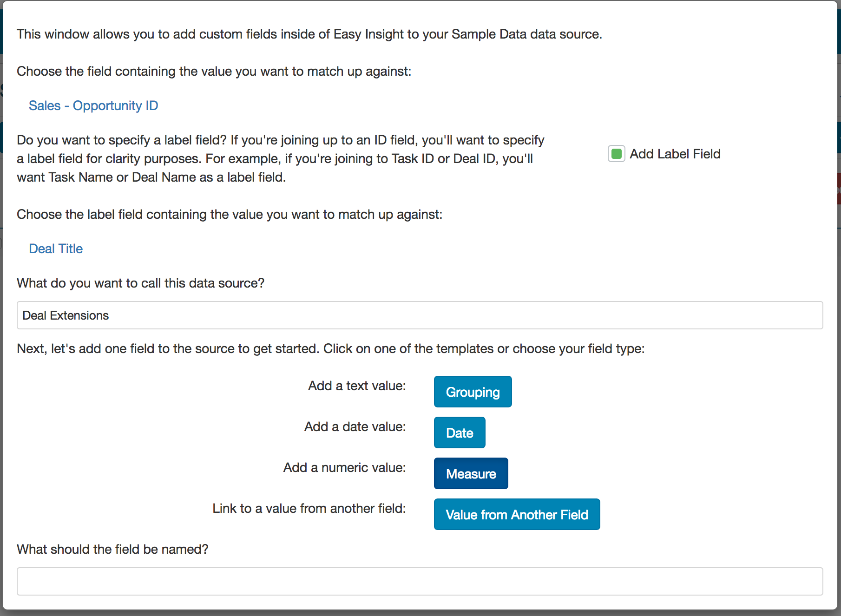Click 'What do you want to call this data source?' text
The width and height of the screenshot is (841, 616).
[140, 283]
